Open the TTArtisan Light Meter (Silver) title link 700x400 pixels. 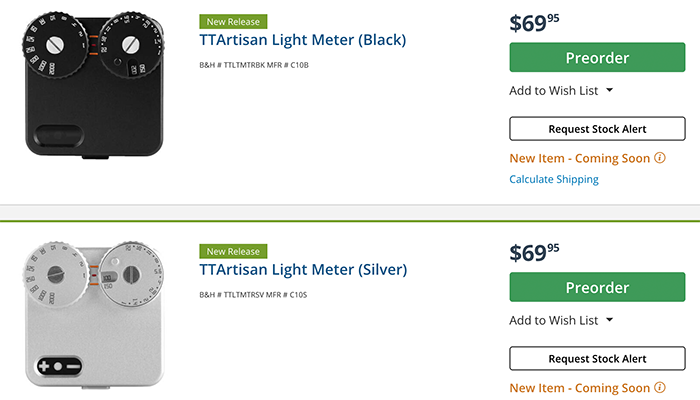[303, 270]
